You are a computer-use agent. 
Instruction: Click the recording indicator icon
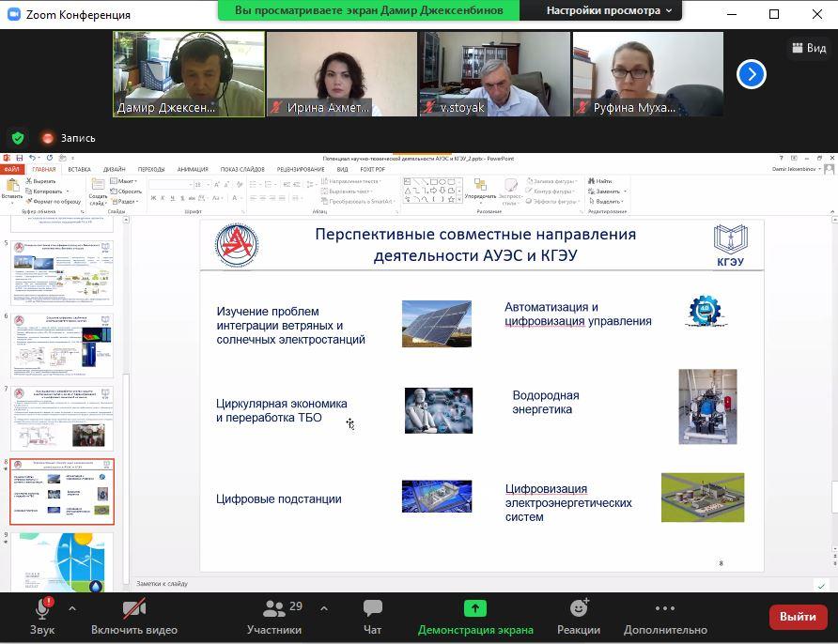click(48, 138)
